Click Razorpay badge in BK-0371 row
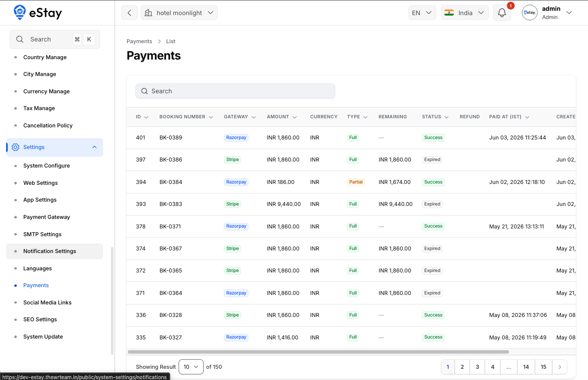This screenshot has height=380, width=588. (236, 226)
